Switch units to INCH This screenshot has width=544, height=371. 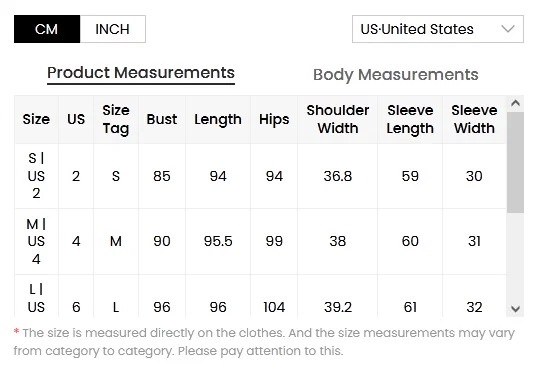(113, 29)
